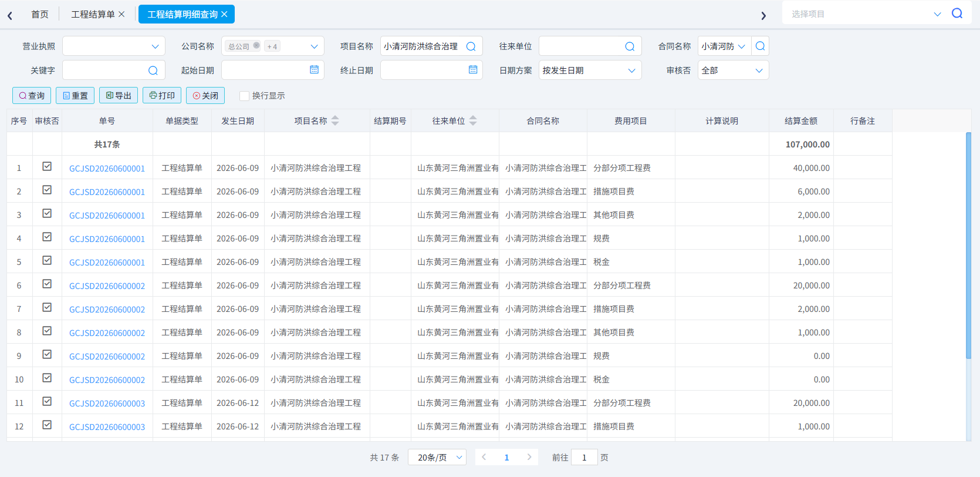Click the 关闭 button

pos(205,96)
